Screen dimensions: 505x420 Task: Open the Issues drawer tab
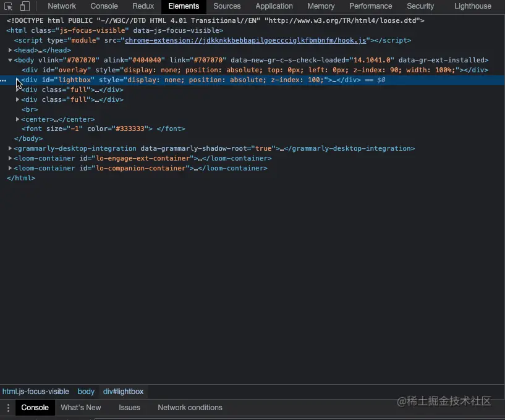[x=129, y=408]
